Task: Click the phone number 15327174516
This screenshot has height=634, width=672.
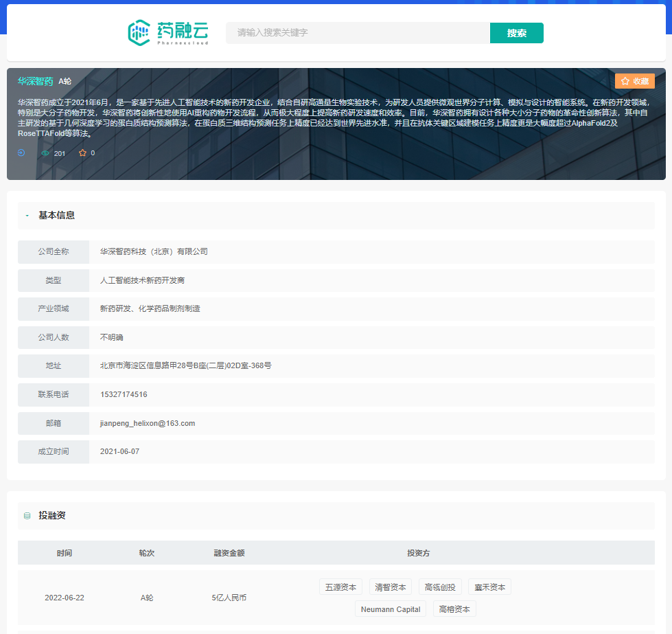Action: [124, 394]
